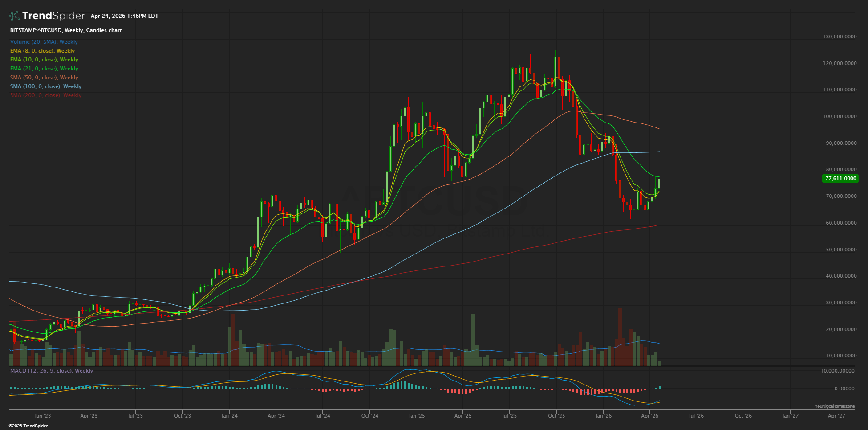Viewport: 868px width, 430px height.
Task: Click the green 77,611.0000 current price tag
Action: click(x=840, y=178)
